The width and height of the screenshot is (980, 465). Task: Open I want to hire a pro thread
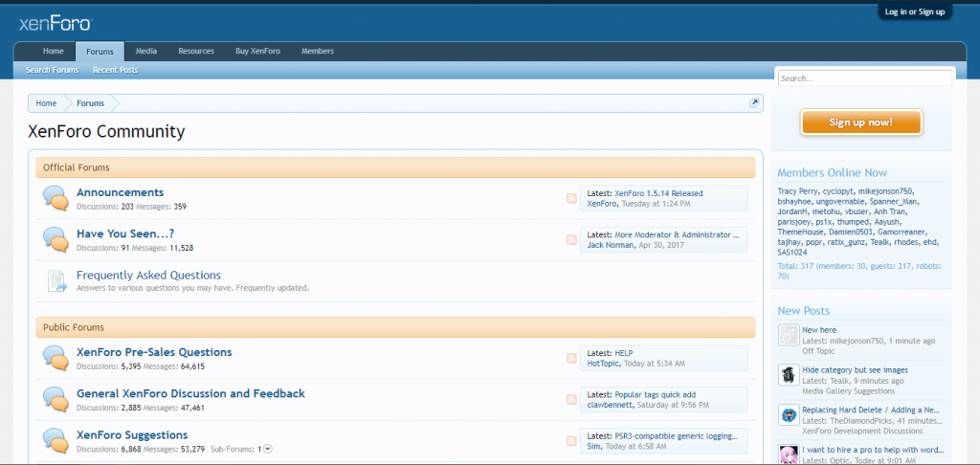tap(873, 450)
